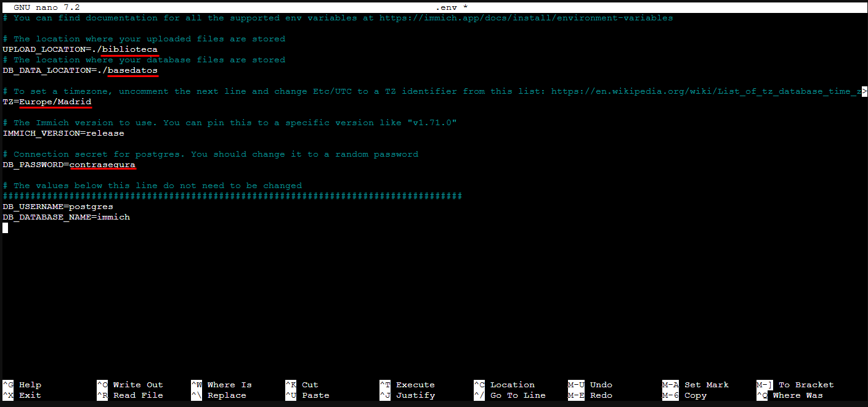This screenshot has height=407, width=868.
Task: Click the row of hash separator characters
Action: pos(232,196)
